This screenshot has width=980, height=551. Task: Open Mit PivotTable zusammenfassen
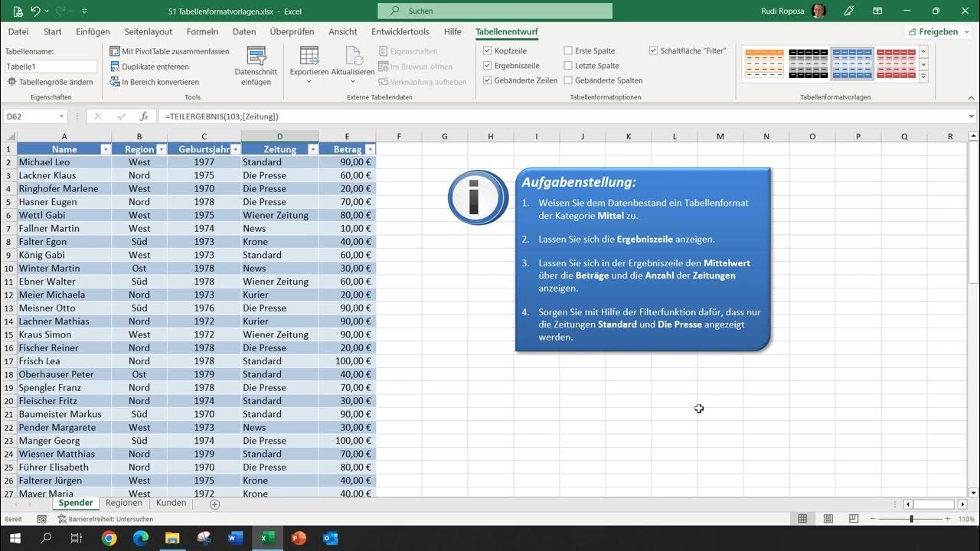click(169, 51)
